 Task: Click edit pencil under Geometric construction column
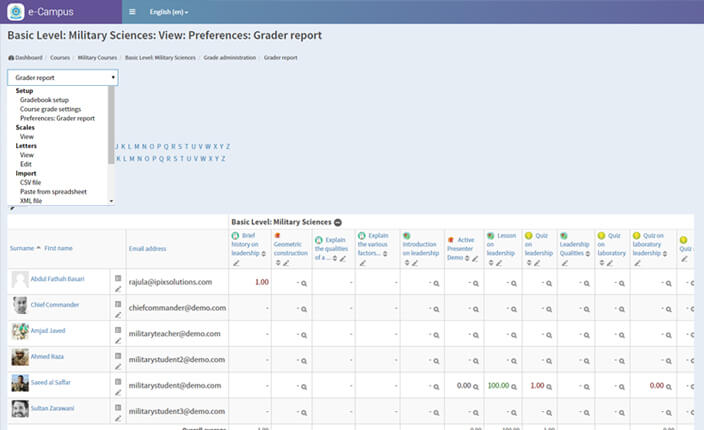click(x=286, y=263)
